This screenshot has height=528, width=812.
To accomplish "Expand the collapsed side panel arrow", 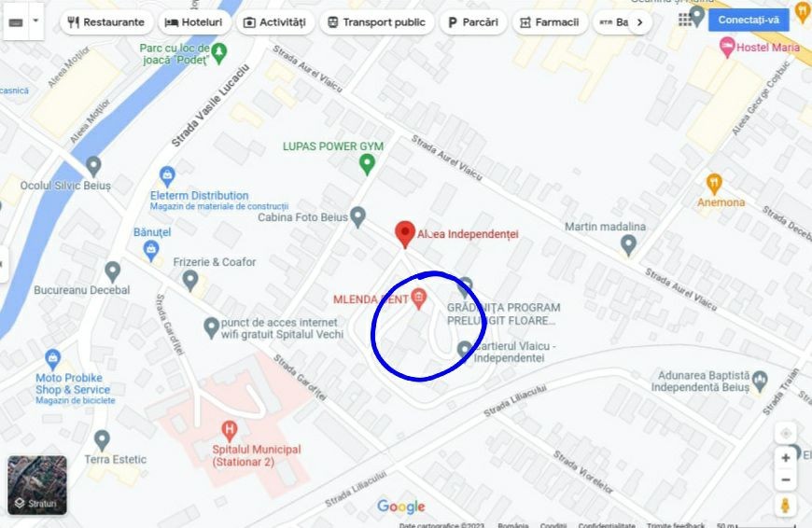I will [3, 265].
